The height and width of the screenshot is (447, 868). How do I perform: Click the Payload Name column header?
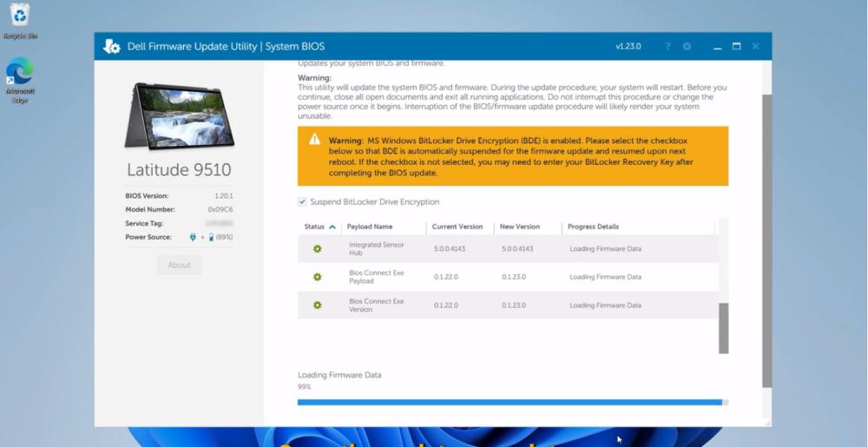click(370, 227)
